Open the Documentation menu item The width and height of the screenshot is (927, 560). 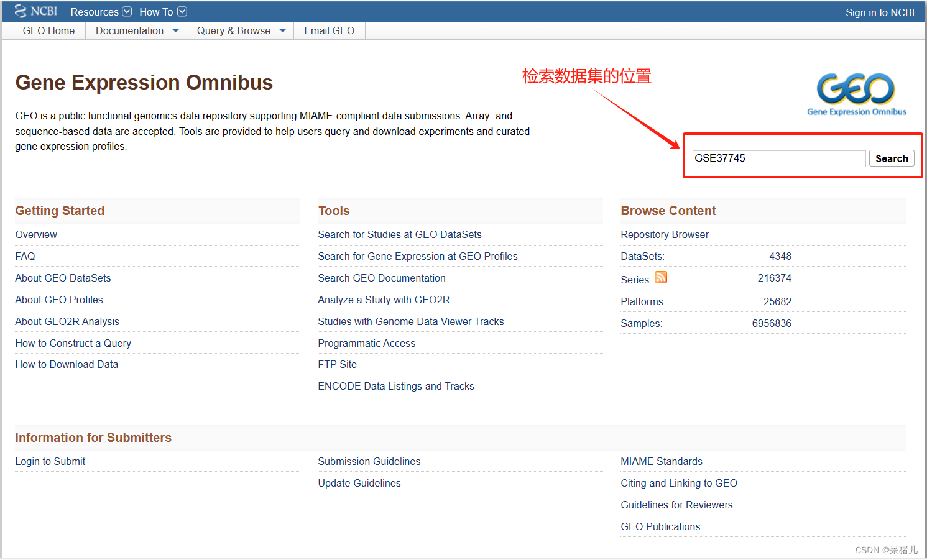tap(130, 30)
